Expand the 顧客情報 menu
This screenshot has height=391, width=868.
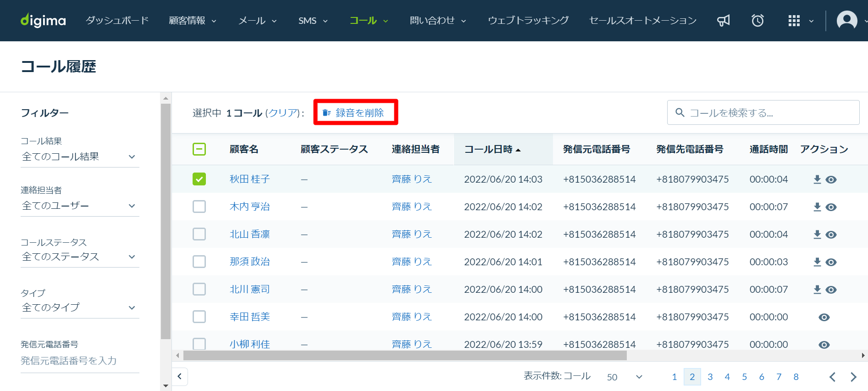click(x=193, y=21)
